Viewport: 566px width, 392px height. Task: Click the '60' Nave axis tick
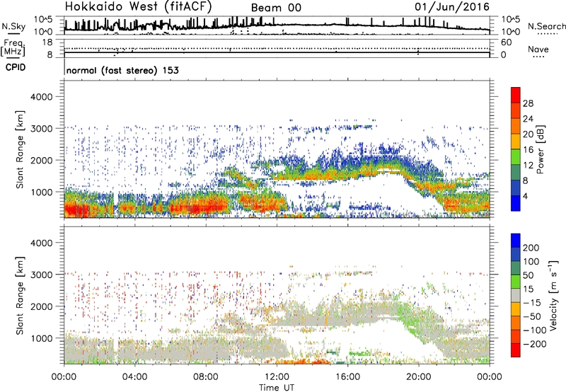pyautogui.click(x=507, y=42)
